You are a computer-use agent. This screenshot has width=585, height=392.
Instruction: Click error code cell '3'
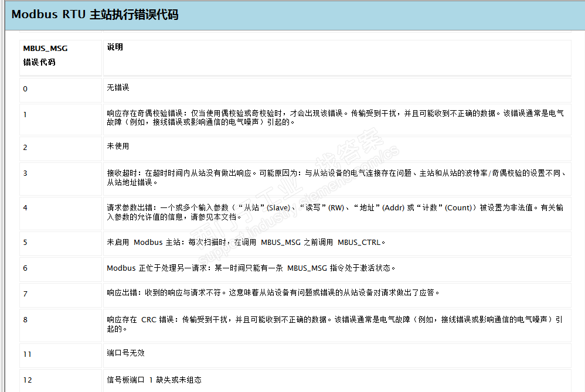tap(61, 179)
